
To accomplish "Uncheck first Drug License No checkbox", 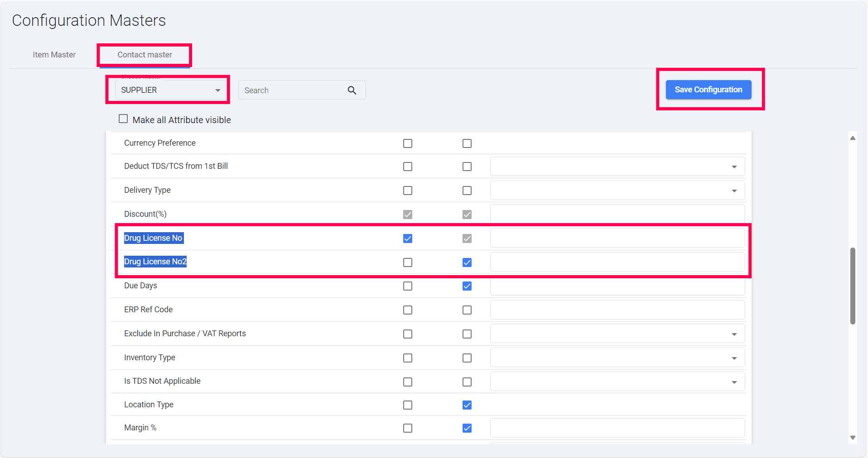I will tap(408, 239).
